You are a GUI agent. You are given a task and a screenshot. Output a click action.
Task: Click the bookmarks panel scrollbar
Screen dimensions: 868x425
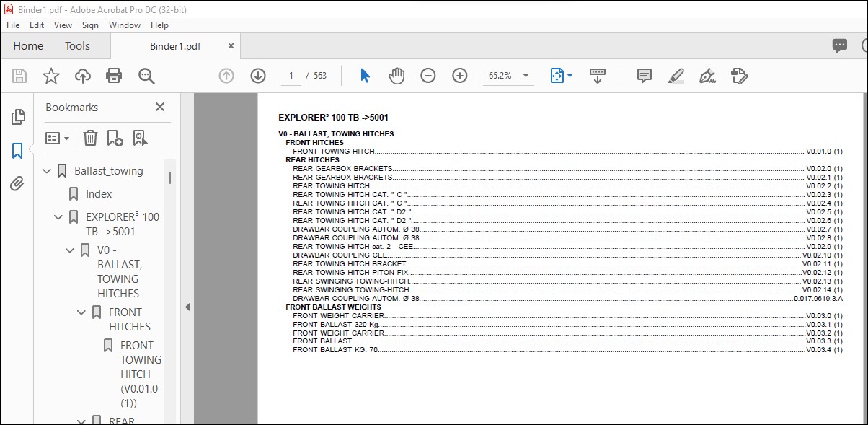tap(171, 178)
